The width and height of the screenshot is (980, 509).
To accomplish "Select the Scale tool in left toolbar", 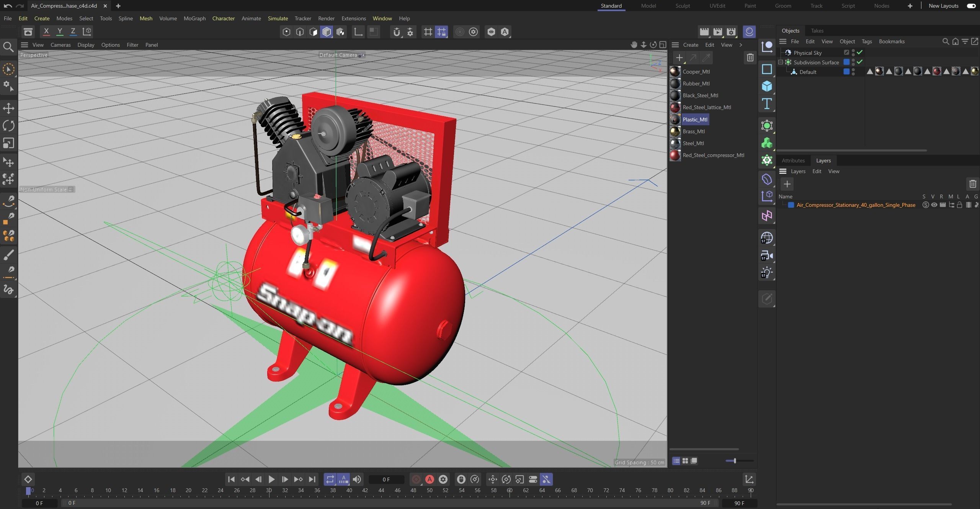I will 8,143.
